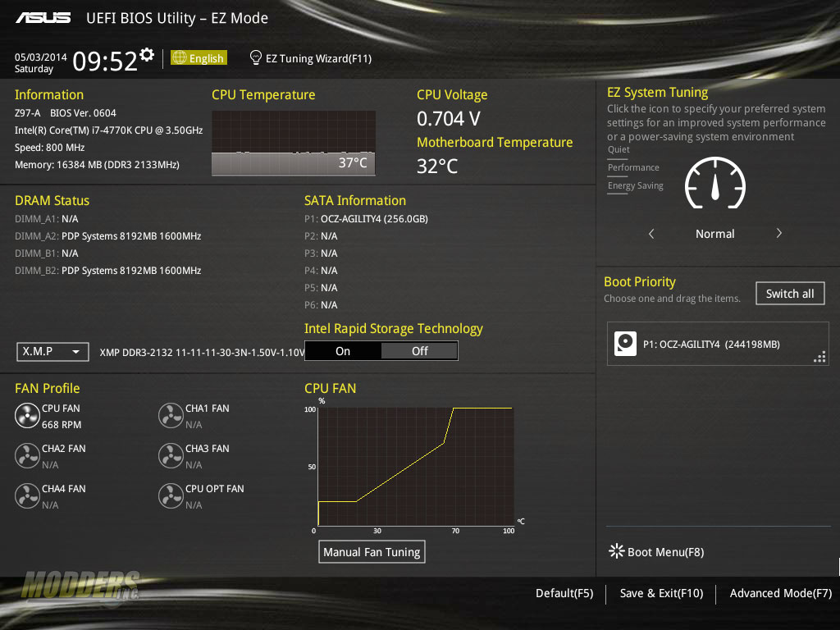Click the hard drive icon for OCZ-AGILITY4
The width and height of the screenshot is (840, 630).
(625, 344)
